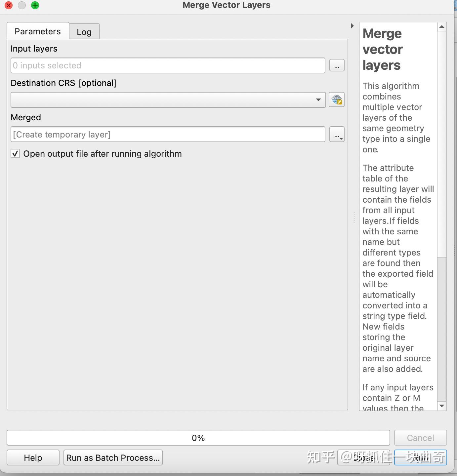Collapse the help panel using the triangle arrow

(x=352, y=26)
